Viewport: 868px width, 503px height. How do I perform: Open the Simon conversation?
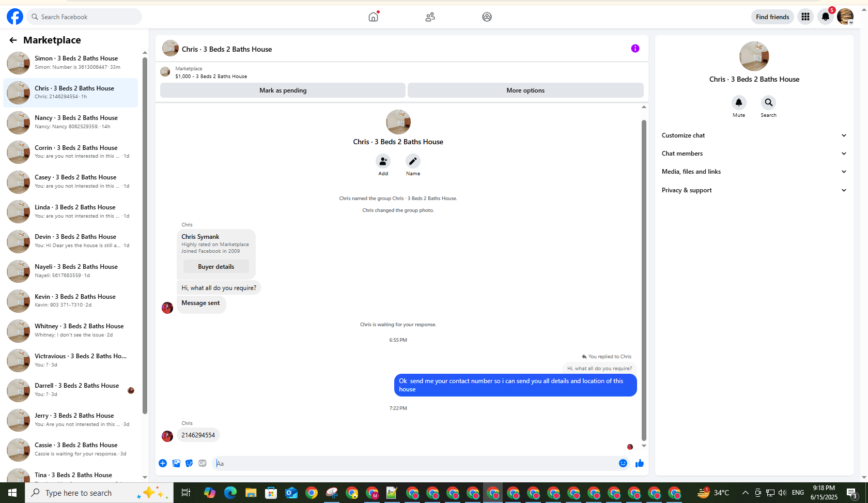click(71, 63)
